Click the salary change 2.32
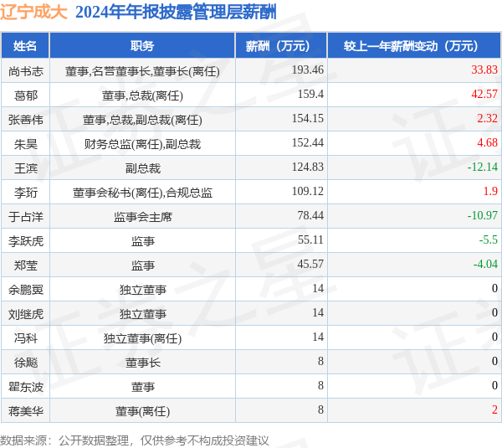Screen dimensions: 502x448 pos(487,119)
